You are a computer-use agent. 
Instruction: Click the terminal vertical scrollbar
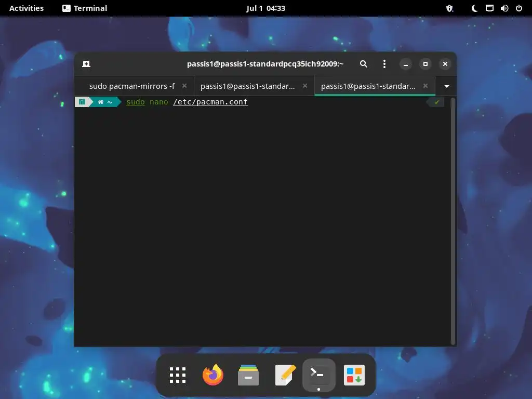[x=453, y=221]
